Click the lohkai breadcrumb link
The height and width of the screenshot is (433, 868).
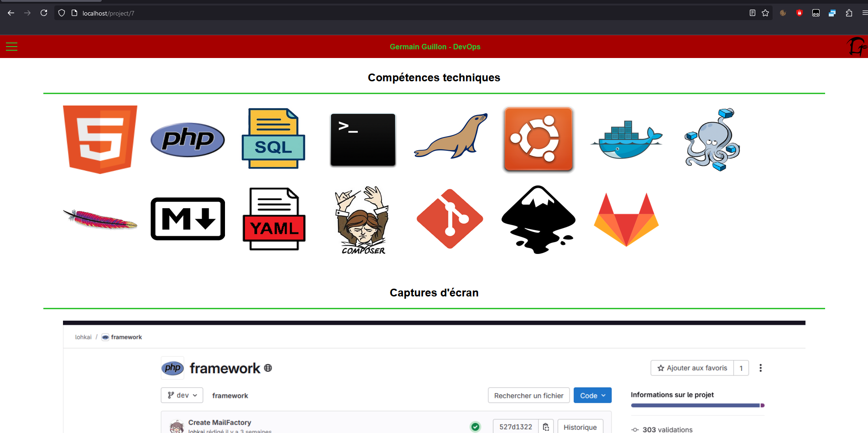tap(84, 337)
